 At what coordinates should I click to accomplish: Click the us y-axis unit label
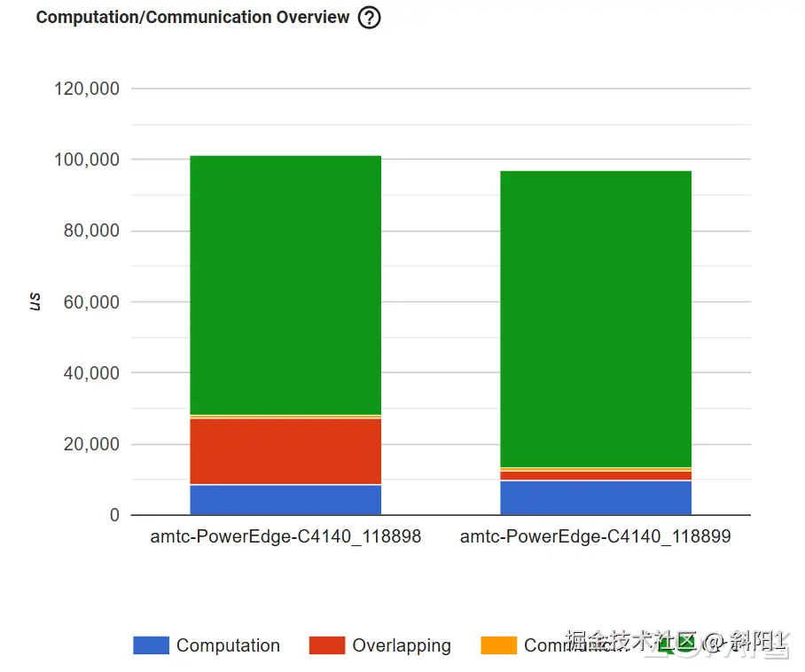point(35,301)
